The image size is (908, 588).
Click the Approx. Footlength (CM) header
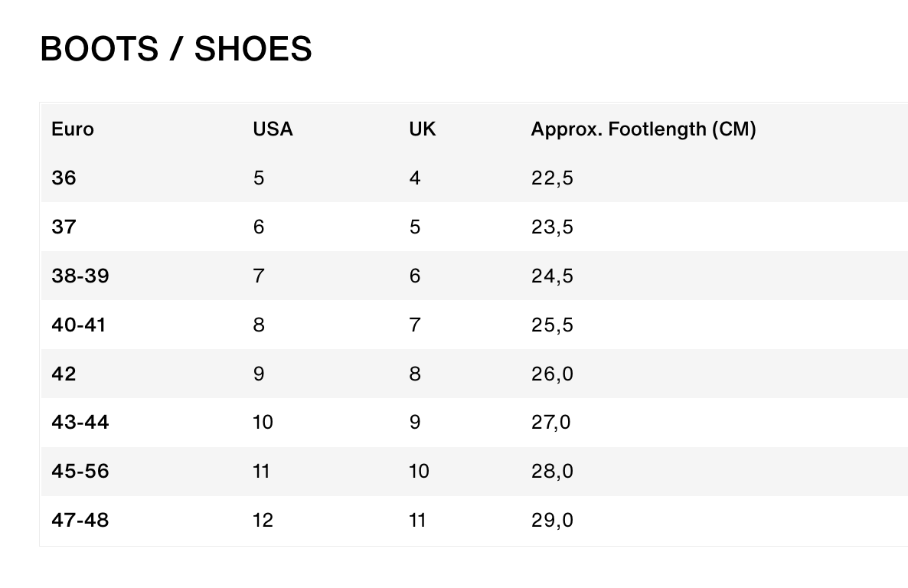(643, 129)
